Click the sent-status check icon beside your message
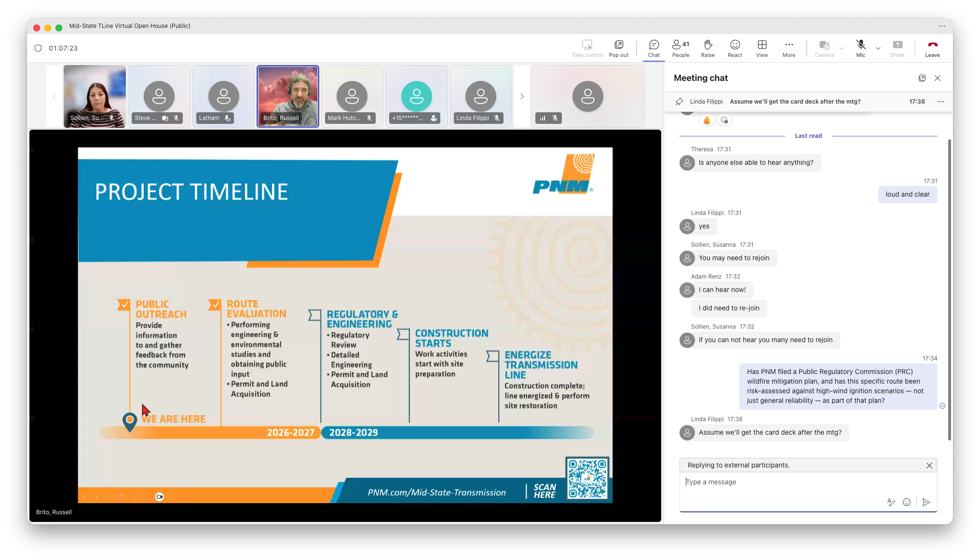The image size is (980, 560). 942,406
